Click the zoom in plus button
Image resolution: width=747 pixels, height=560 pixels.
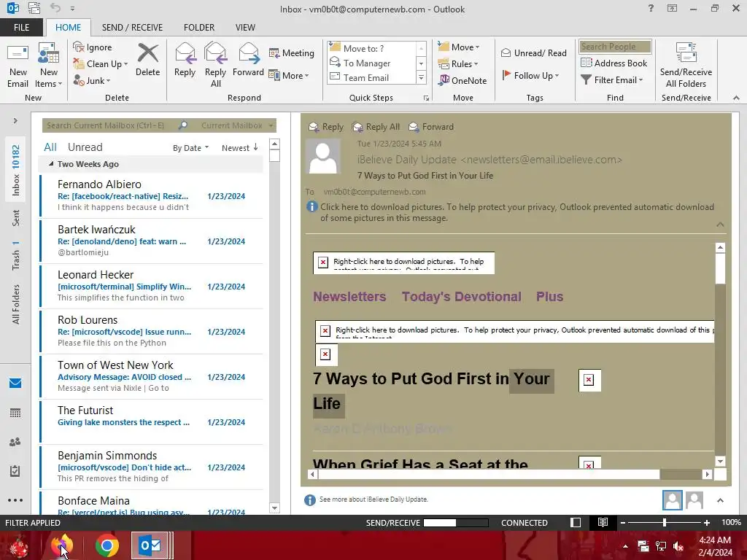click(707, 522)
